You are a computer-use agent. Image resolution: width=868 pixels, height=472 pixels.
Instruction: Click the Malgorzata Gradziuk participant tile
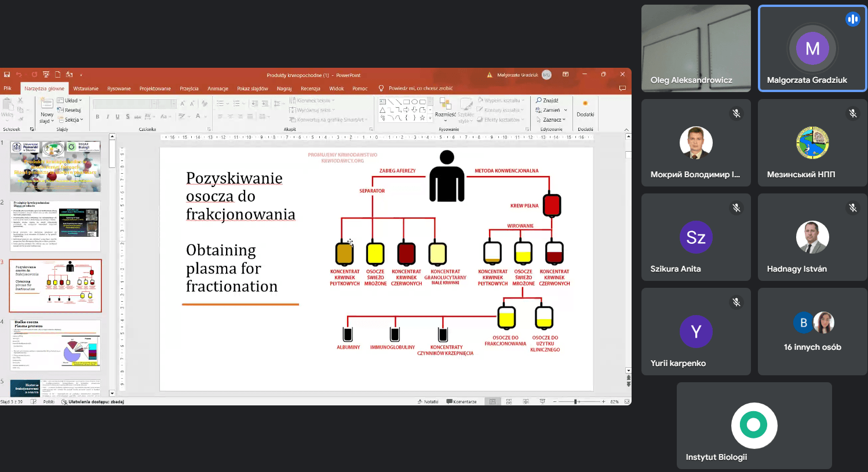click(812, 49)
